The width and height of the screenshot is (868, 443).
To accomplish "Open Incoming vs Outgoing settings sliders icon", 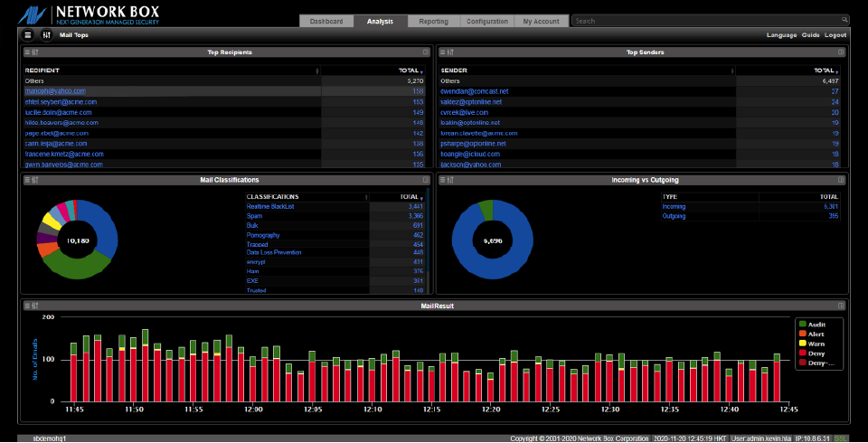I will pos(450,180).
